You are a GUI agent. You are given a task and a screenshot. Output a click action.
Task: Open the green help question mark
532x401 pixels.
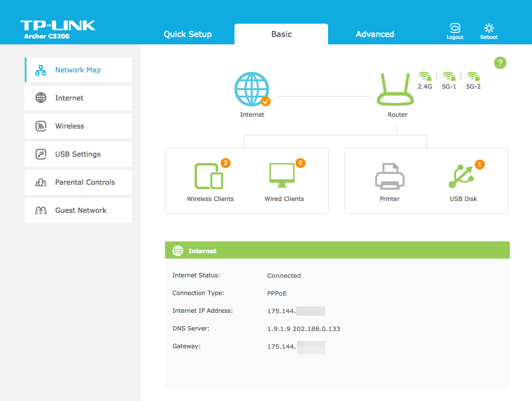(500, 63)
